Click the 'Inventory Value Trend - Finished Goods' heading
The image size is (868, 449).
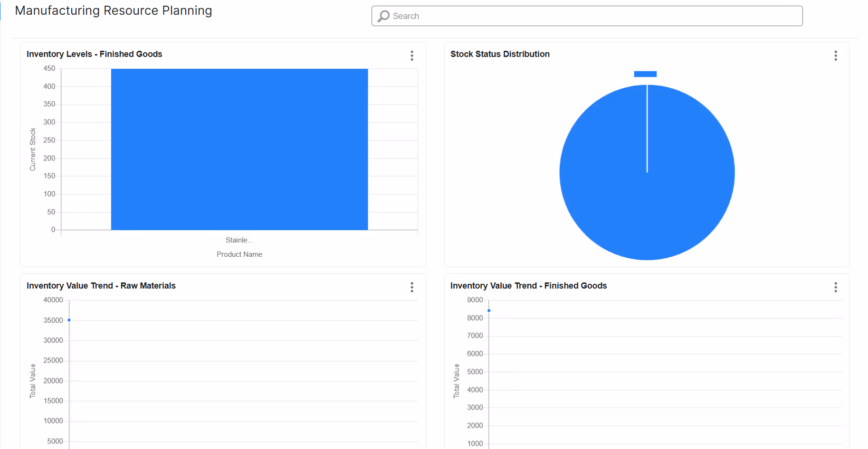click(528, 286)
